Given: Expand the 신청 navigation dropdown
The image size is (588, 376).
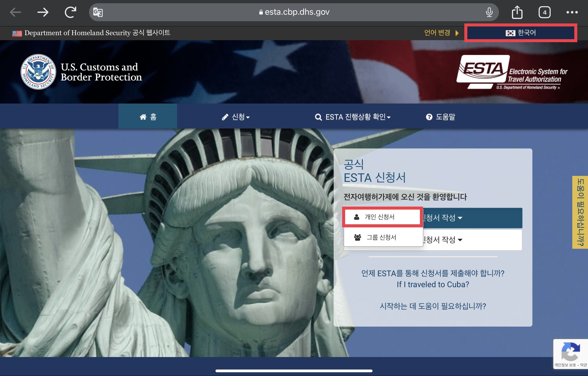Looking at the screenshot, I should [x=236, y=117].
